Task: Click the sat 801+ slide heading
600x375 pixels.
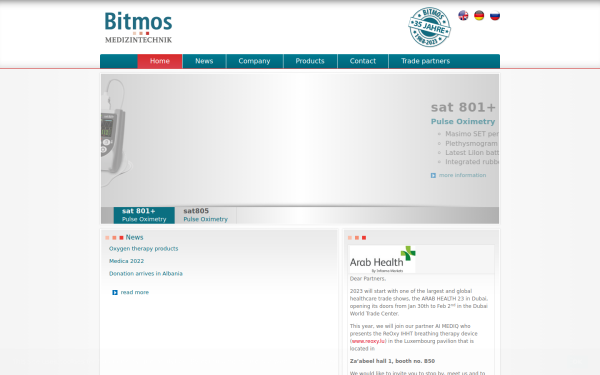Action: 463,108
